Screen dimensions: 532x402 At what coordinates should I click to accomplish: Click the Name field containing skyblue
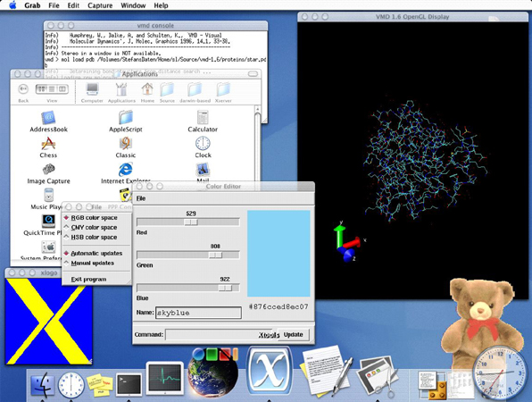point(198,313)
